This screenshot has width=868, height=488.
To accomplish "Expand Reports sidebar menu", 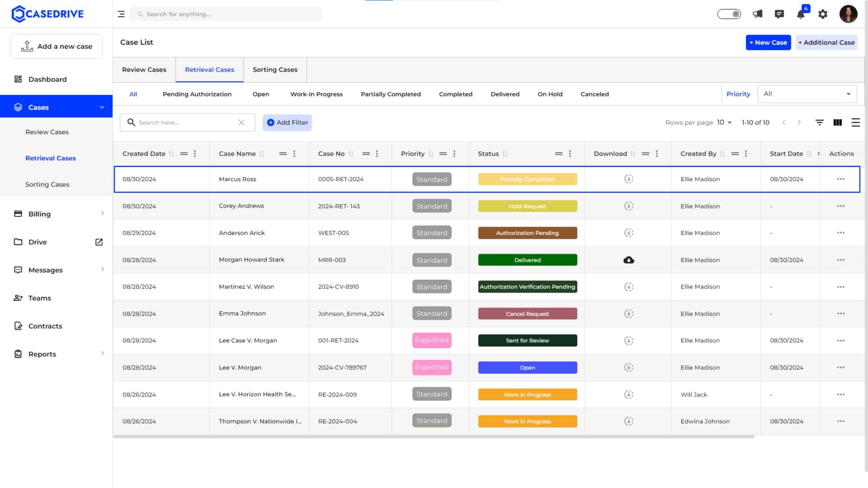I will pos(102,353).
